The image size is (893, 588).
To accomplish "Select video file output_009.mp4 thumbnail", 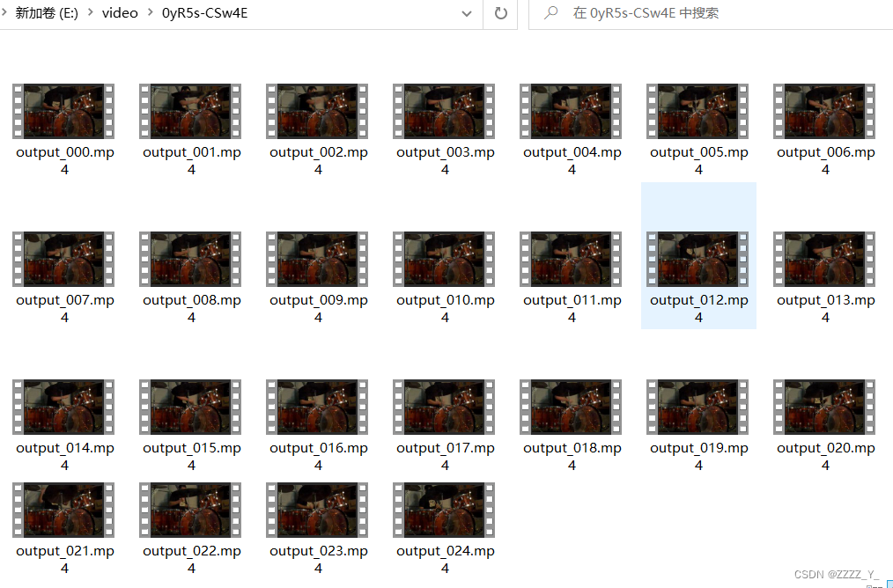I will tap(317, 259).
